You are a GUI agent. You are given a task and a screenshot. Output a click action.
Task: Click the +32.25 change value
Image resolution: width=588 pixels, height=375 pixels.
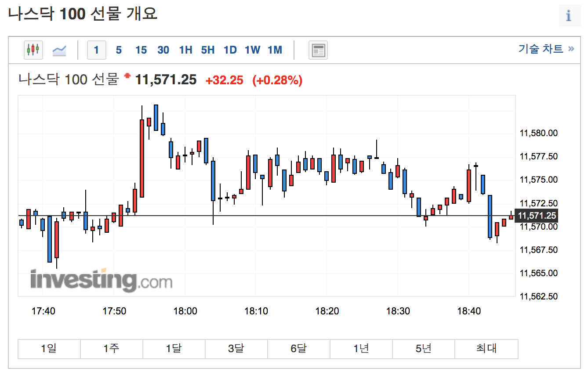(x=224, y=80)
